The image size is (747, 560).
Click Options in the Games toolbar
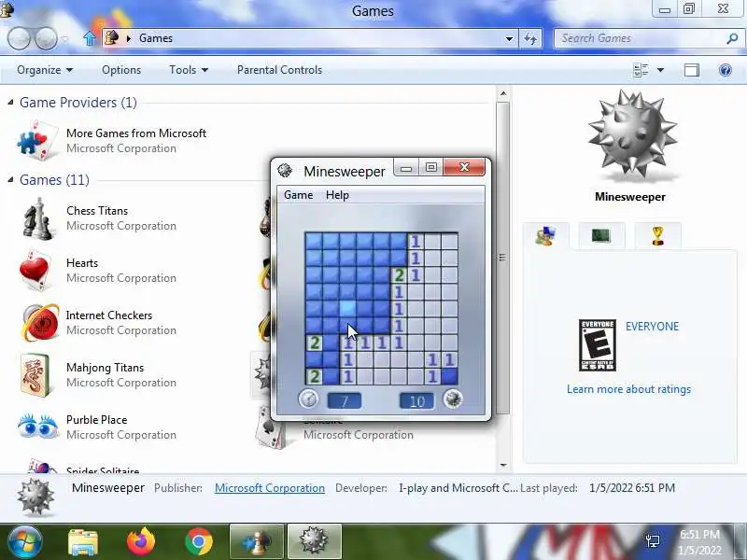[121, 70]
